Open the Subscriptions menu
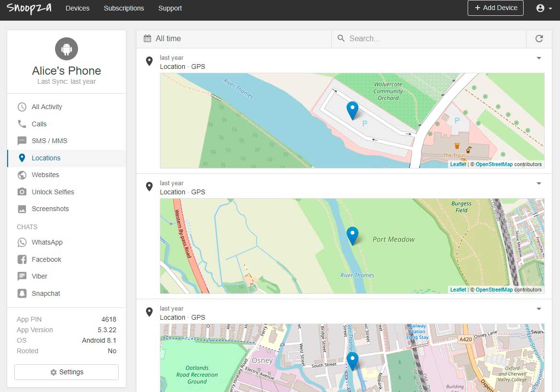 [x=124, y=8]
